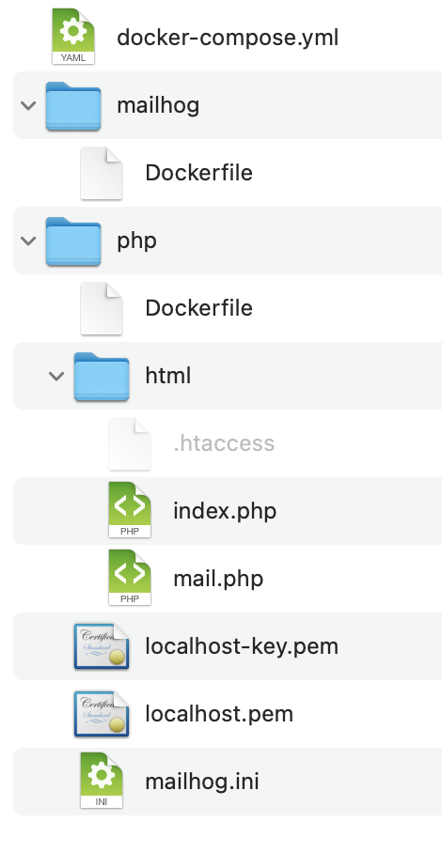Collapse the html folder chevron

point(56,376)
